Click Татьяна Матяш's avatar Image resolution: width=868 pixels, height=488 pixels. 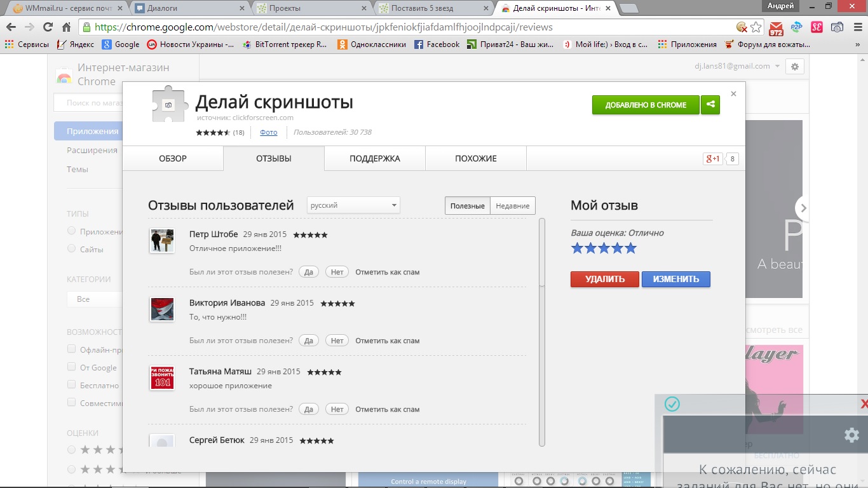(x=162, y=377)
